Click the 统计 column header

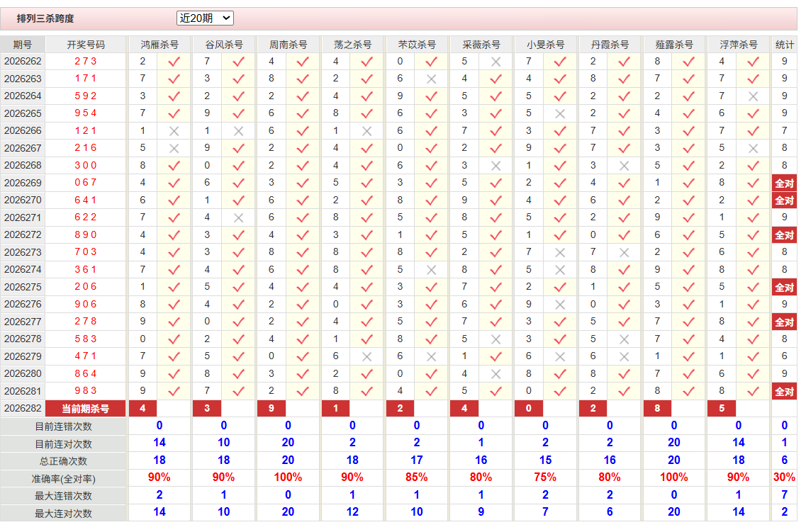pyautogui.click(x=785, y=45)
